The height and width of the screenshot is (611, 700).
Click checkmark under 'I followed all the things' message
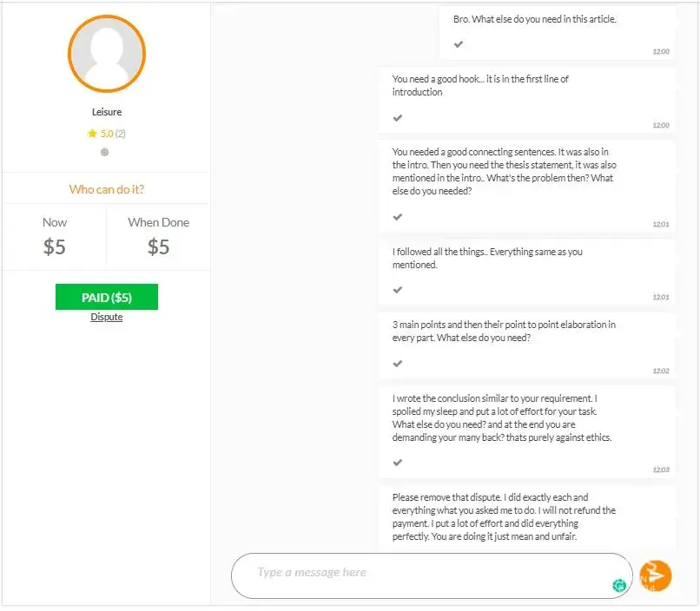pos(398,290)
